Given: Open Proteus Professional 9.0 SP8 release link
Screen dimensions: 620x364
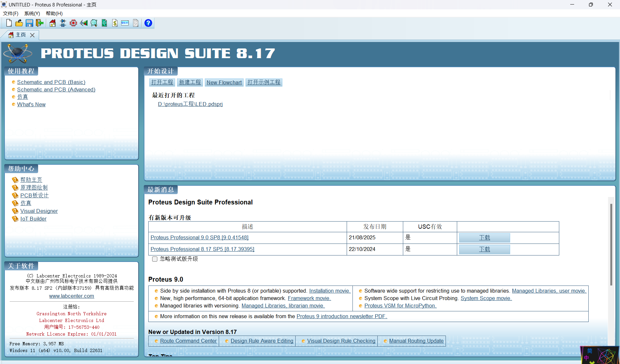Looking at the screenshot, I should pyautogui.click(x=199, y=237).
